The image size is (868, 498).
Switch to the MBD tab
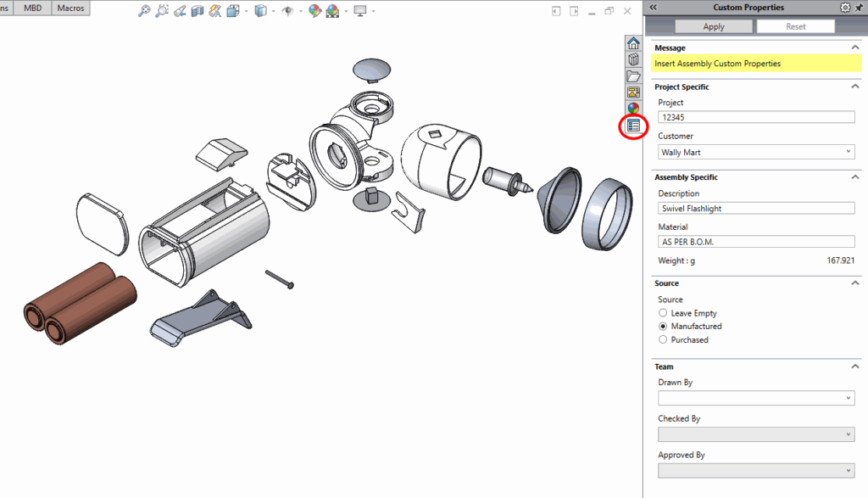[33, 8]
